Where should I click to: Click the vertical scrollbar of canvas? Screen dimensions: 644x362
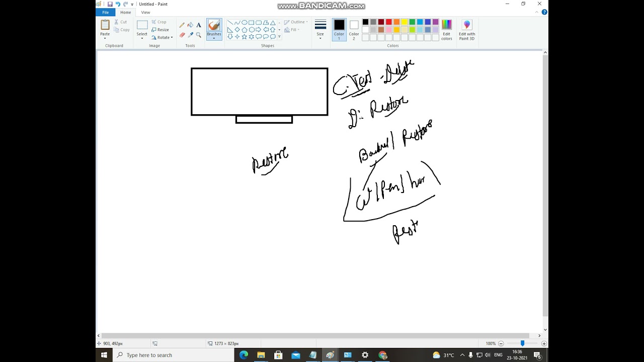pos(545,186)
